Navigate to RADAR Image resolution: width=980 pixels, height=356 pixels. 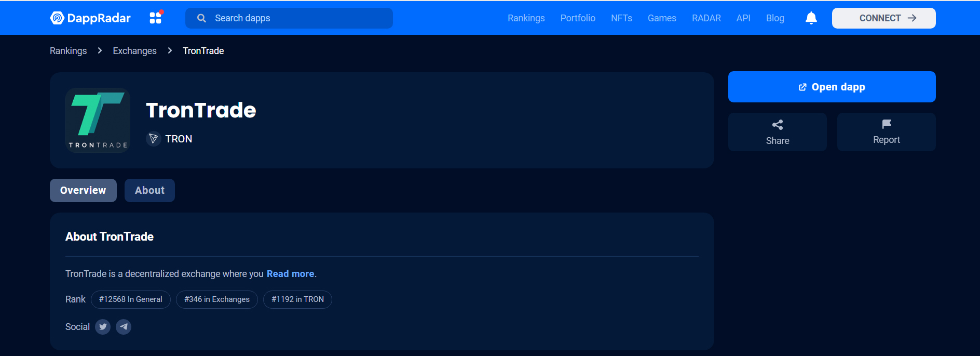coord(706,18)
